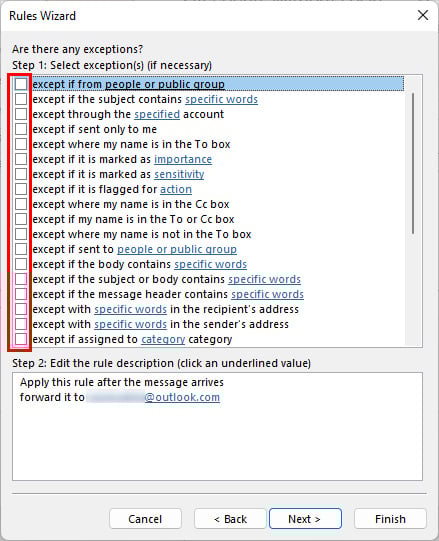Image resolution: width=439 pixels, height=541 pixels.
Task: Check 'except if the body contains specific words'
Action: point(21,264)
